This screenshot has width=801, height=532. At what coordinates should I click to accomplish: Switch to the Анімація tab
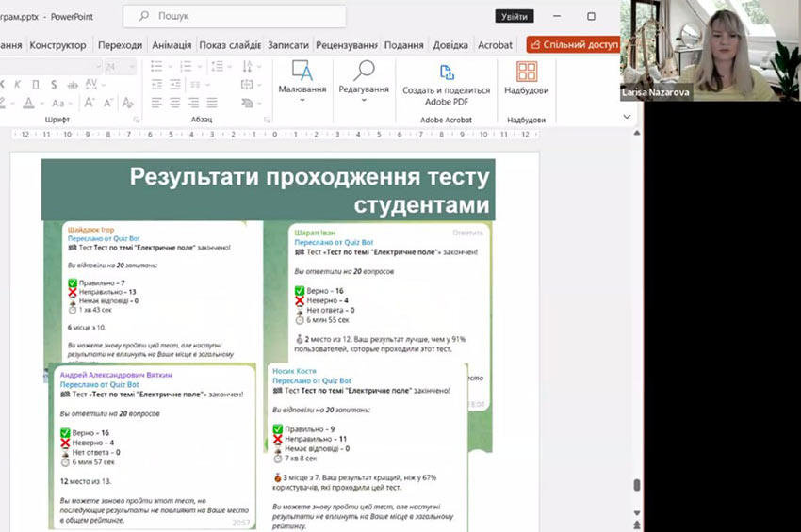click(171, 45)
